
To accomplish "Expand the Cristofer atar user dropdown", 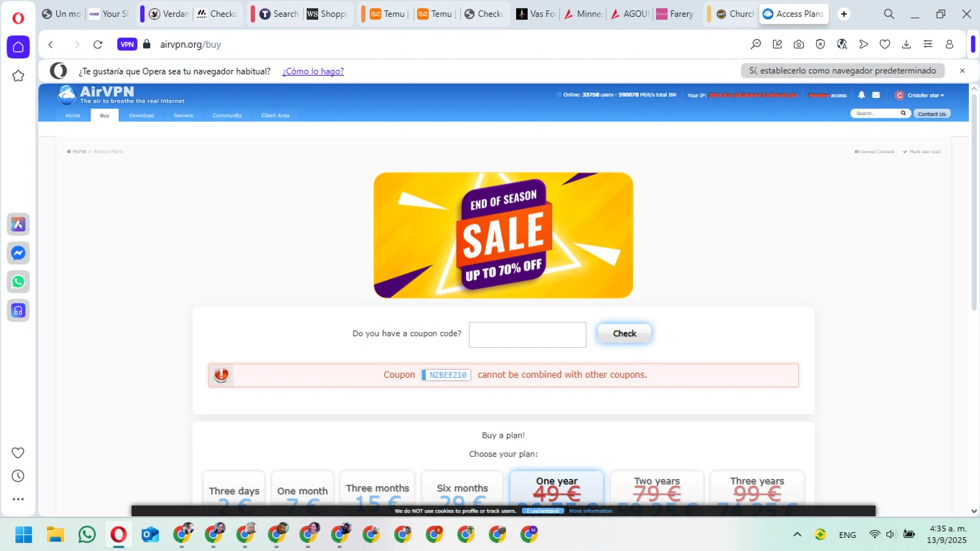I will [x=920, y=95].
